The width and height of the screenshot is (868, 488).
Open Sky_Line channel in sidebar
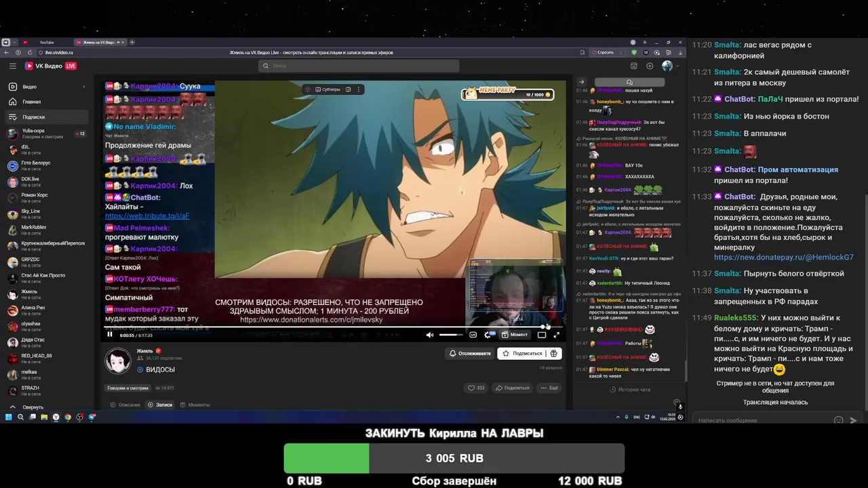(x=46, y=213)
